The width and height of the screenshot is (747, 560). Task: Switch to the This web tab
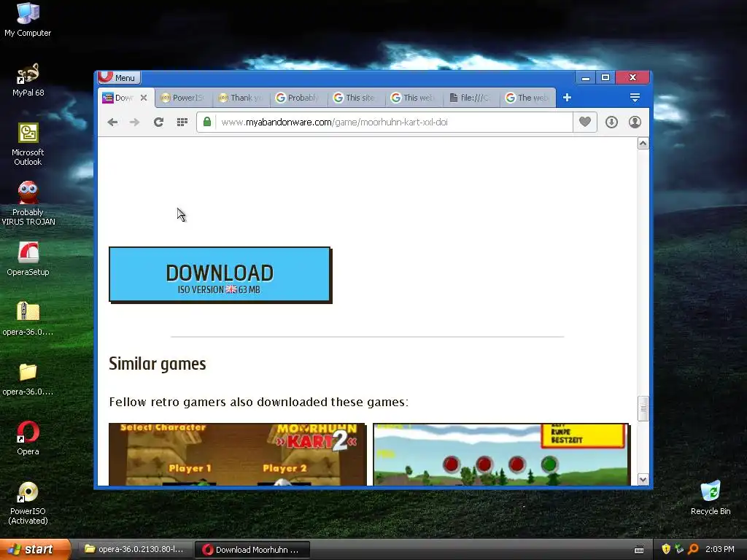click(414, 98)
